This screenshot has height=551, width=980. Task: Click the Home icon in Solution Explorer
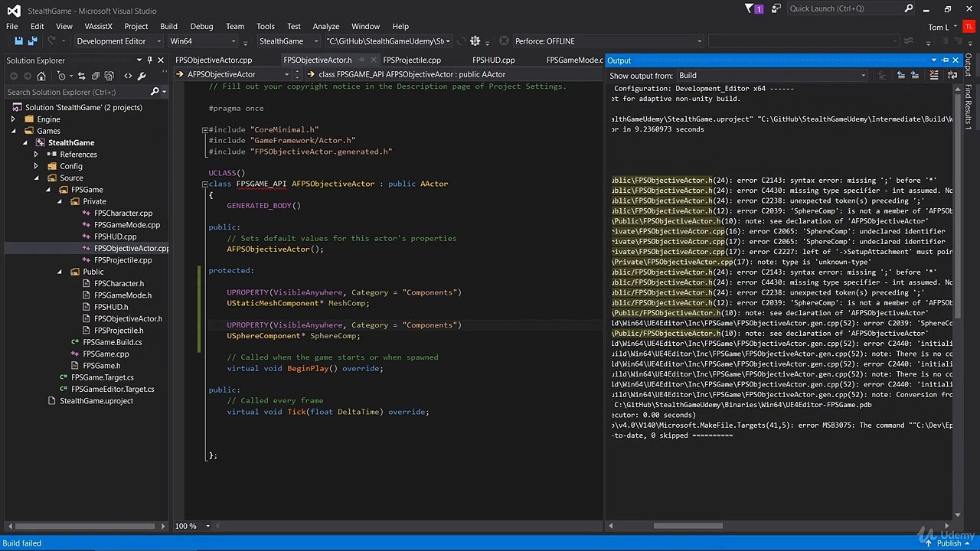click(x=41, y=76)
